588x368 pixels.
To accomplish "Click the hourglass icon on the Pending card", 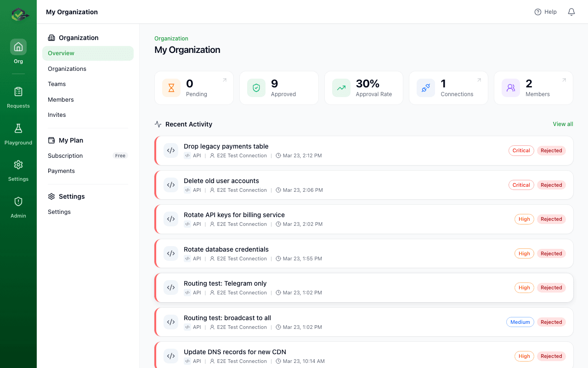I will [x=171, y=87].
